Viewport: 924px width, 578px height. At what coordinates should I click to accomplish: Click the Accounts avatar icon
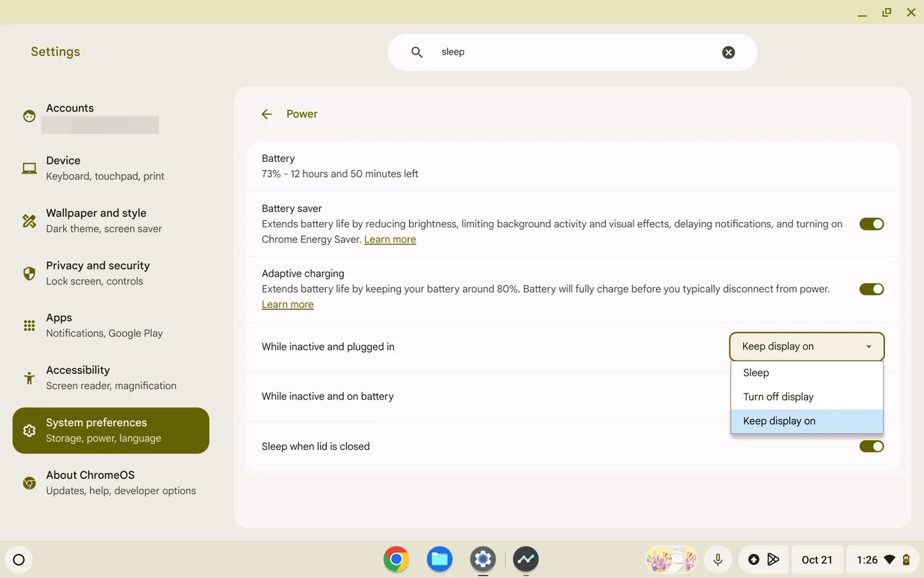(x=29, y=116)
